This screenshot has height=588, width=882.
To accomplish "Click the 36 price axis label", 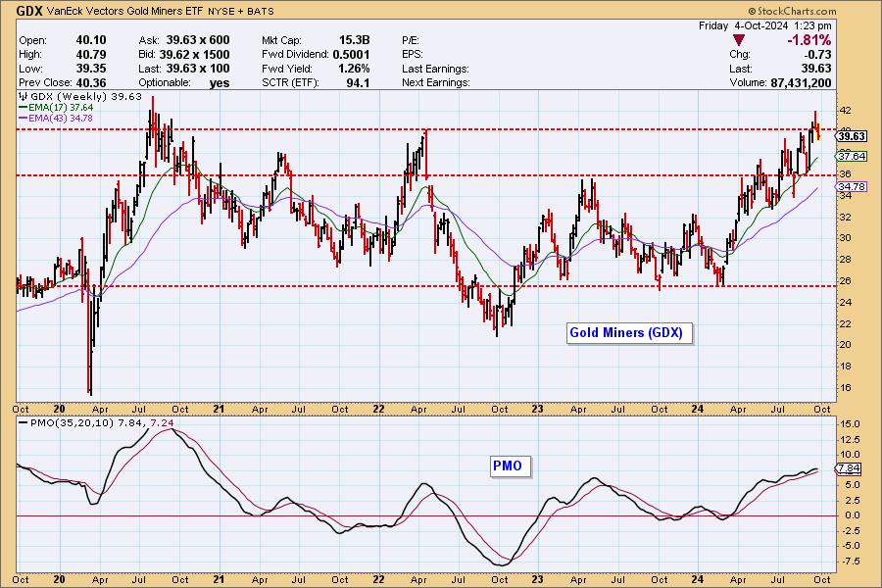I will pos(845,174).
